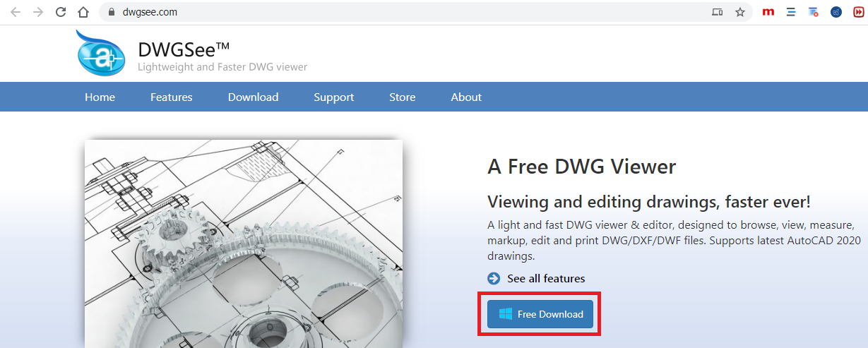
Task: Open the browser home page icon
Action: coord(83,12)
